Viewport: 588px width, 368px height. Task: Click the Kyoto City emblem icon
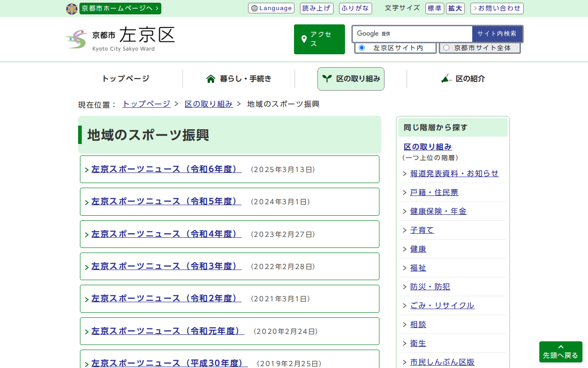point(72,9)
